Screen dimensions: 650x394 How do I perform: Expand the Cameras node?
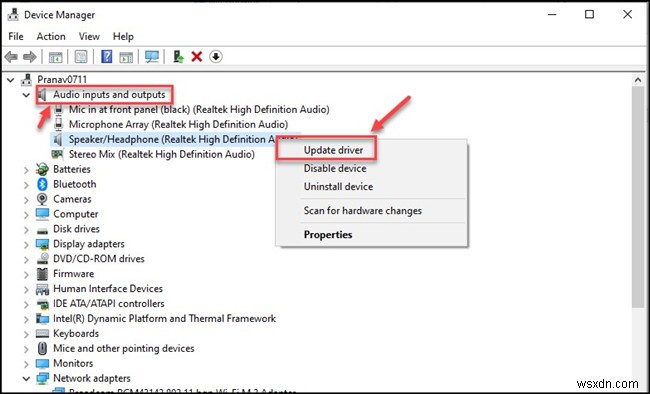26,199
